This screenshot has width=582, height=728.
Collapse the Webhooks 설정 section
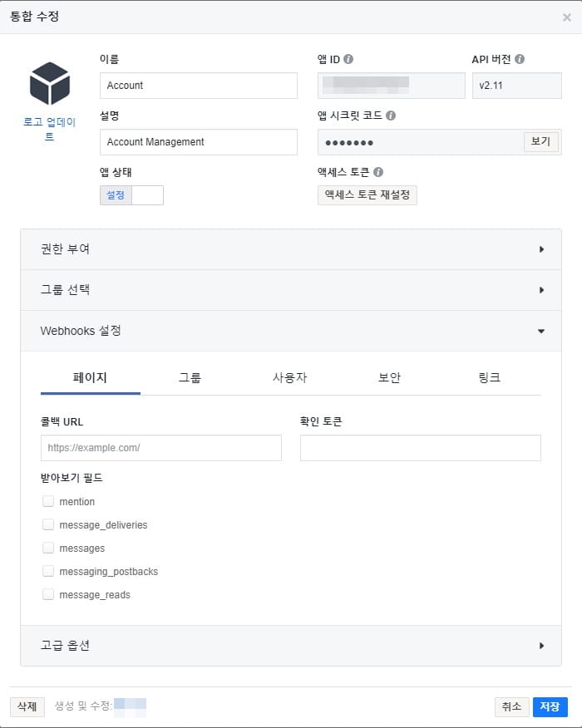pos(291,331)
